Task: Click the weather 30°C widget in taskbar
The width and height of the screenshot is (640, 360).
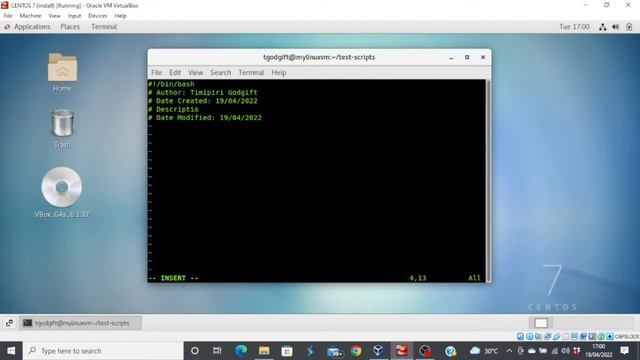Action: 484,351
